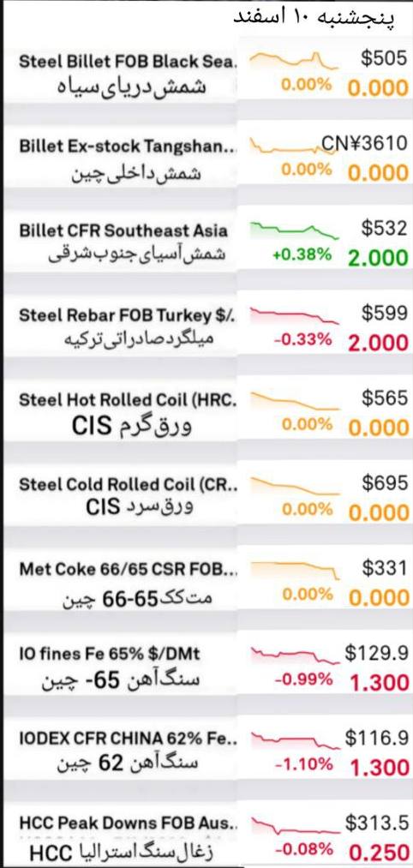Open the IO fines Fe 65% sparkline chart
Viewport: 413px width, 868px height.
click(x=293, y=655)
